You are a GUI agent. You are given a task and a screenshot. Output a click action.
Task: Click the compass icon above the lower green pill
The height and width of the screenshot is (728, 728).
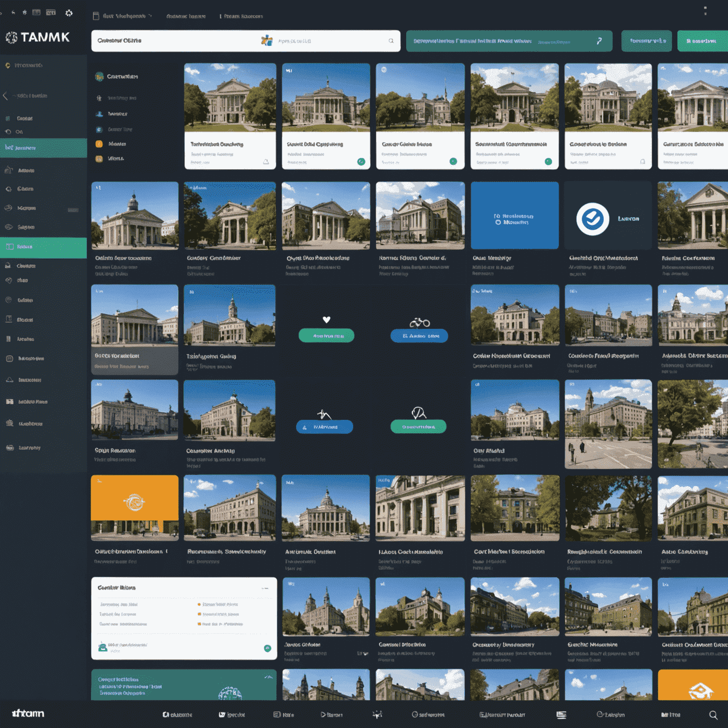click(x=419, y=413)
